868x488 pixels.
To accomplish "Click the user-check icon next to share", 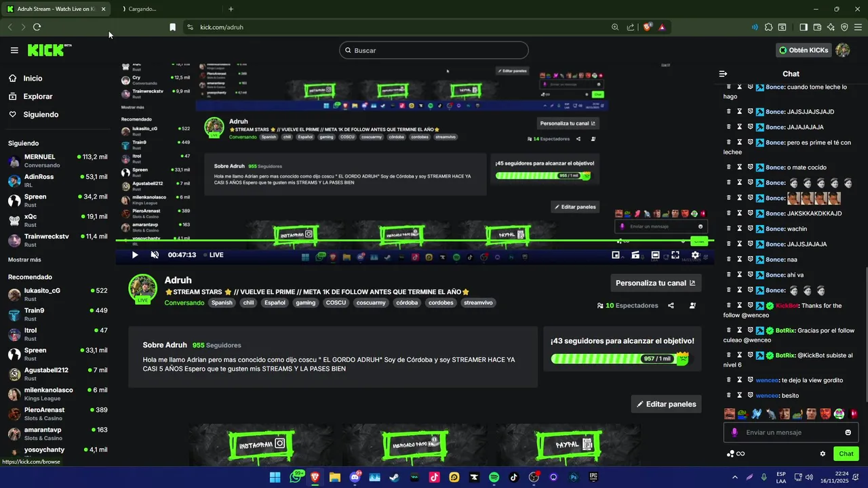I will 692,306.
